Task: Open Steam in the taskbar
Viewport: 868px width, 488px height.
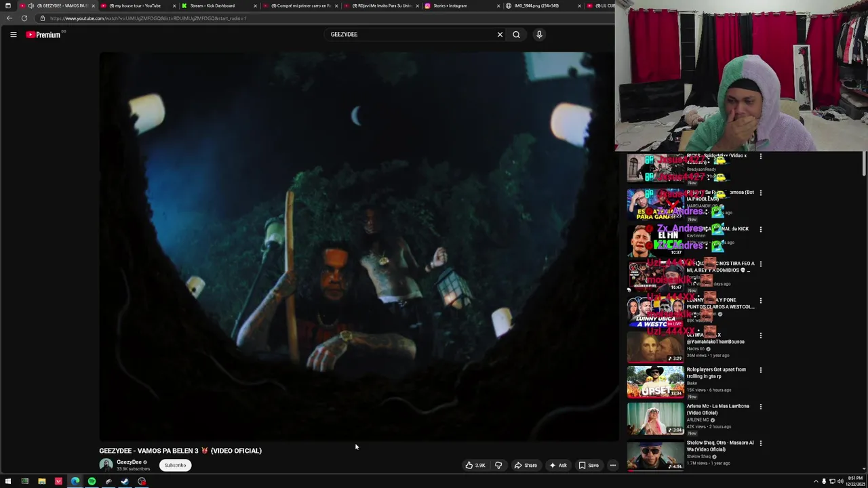Action: (125, 481)
